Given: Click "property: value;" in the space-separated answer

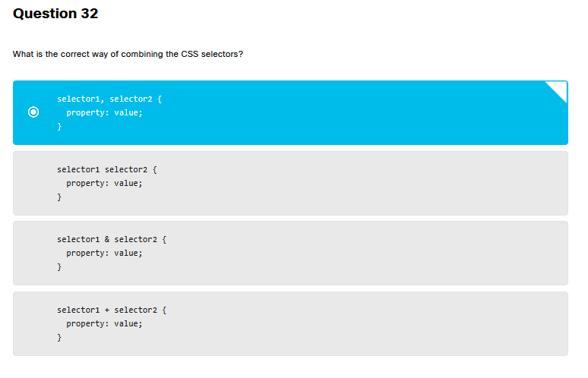Looking at the screenshot, I should pos(104,183).
